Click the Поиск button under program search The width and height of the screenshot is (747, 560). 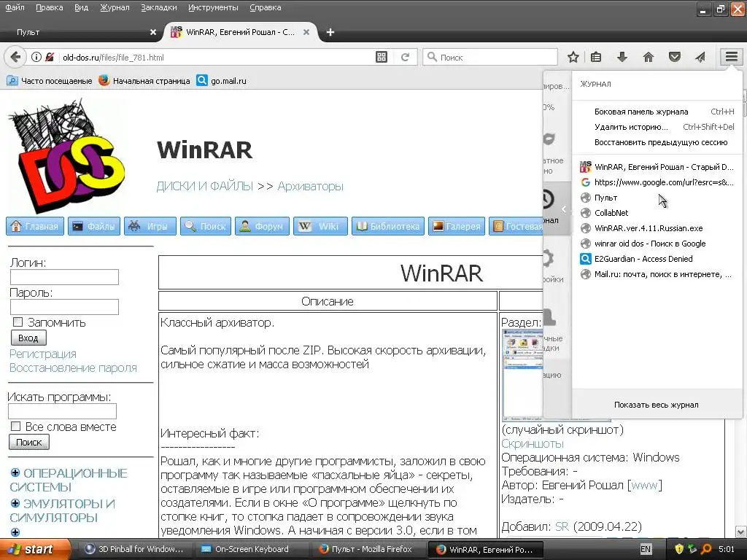pyautogui.click(x=29, y=442)
